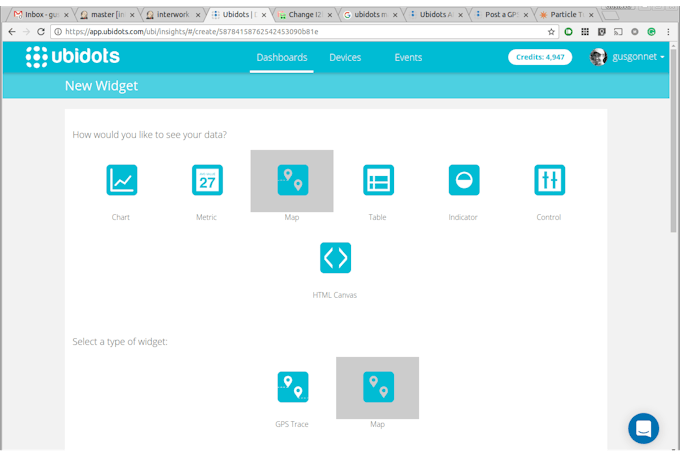Go back with browser back arrow
The width and height of the screenshot is (680, 457).
point(12,32)
